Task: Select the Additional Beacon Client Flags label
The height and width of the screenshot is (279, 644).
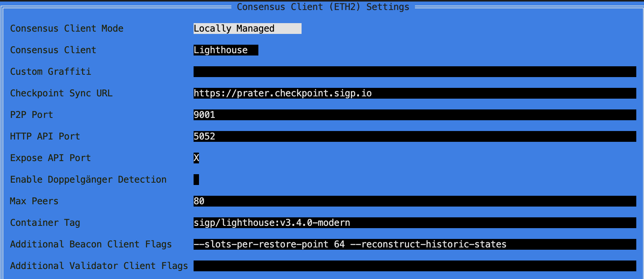Action: pyautogui.click(x=91, y=244)
